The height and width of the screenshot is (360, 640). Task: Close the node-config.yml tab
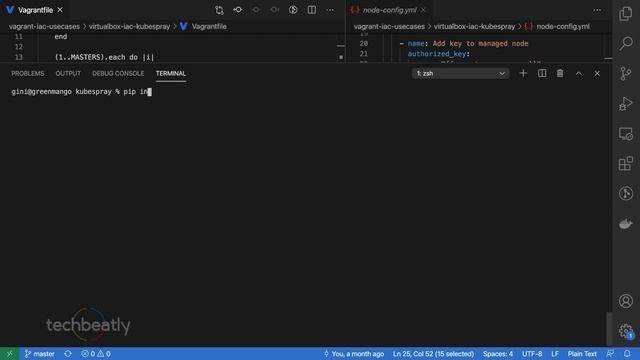coord(423,10)
